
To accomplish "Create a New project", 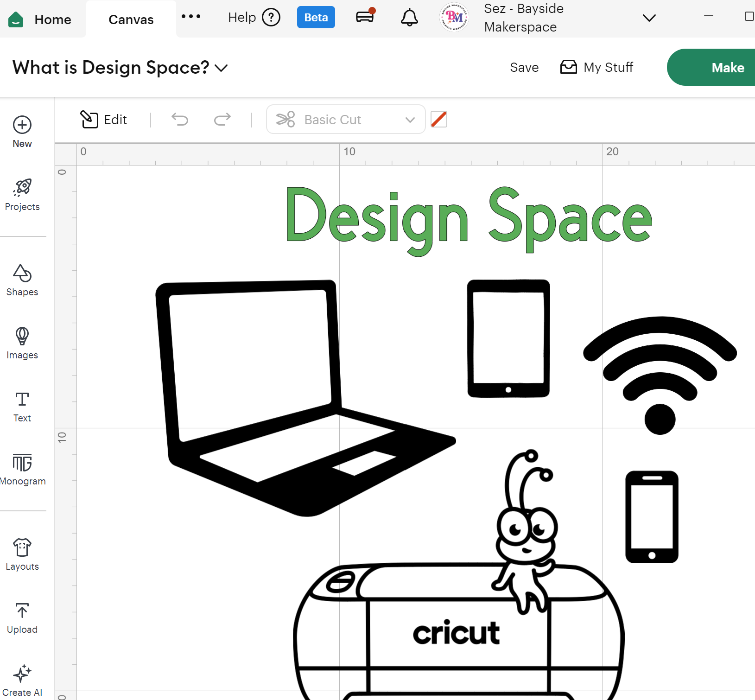I will [x=22, y=132].
